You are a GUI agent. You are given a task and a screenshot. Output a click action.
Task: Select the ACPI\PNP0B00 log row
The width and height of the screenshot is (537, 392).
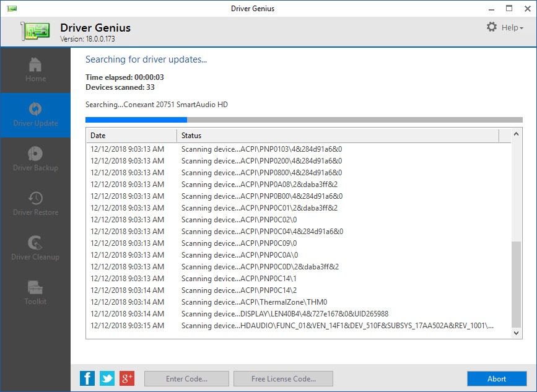pos(299,196)
